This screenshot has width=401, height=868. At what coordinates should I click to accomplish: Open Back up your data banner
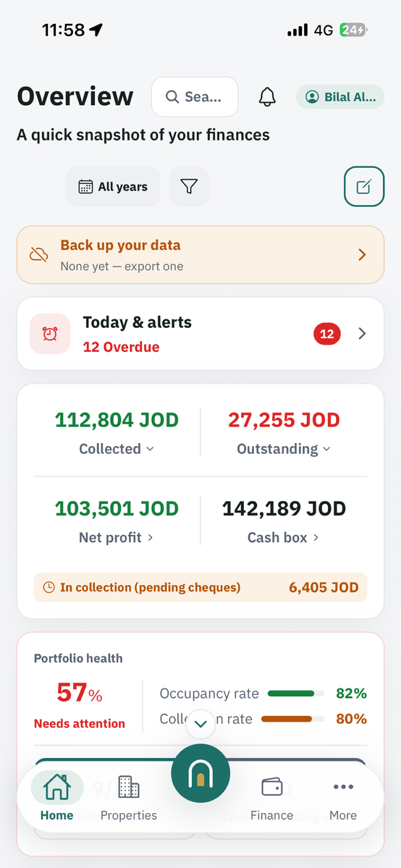pos(200,255)
